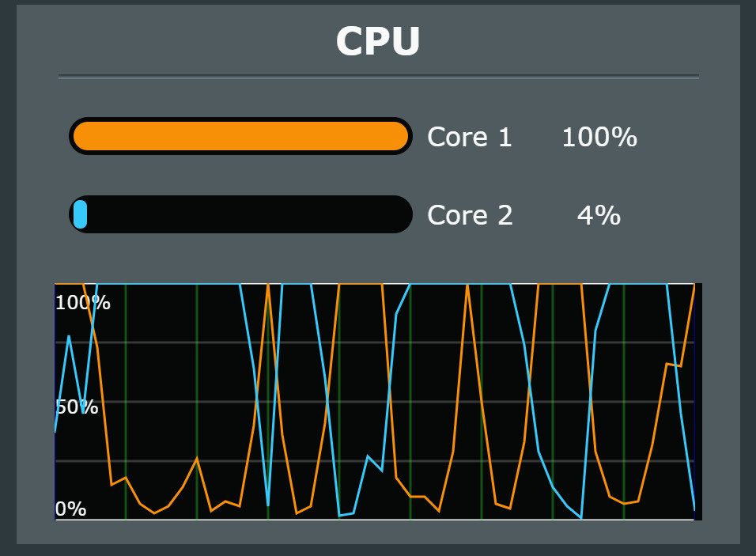The image size is (756, 556).
Task: Select the 100% axis label on the graph
Action: [x=81, y=302]
